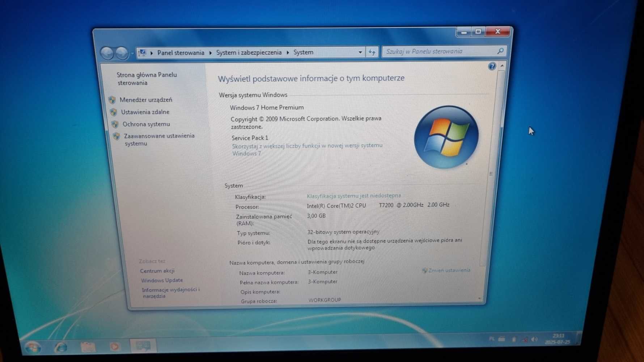Screen dimensions: 644x362
Task: Open the Windows 7 upgrade features link
Action: click(x=307, y=149)
